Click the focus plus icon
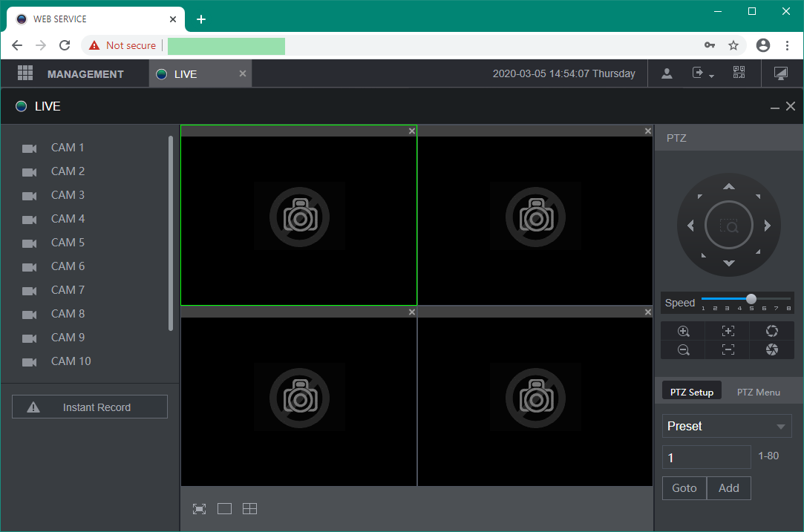The height and width of the screenshot is (532, 804). (x=728, y=331)
